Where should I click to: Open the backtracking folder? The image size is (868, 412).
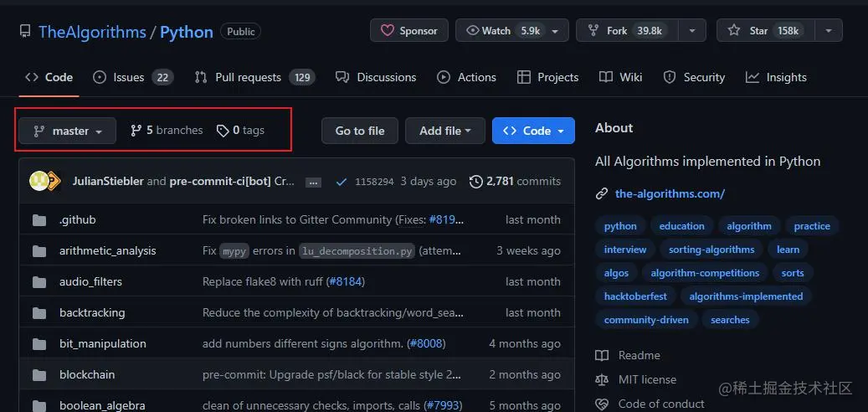(92, 313)
